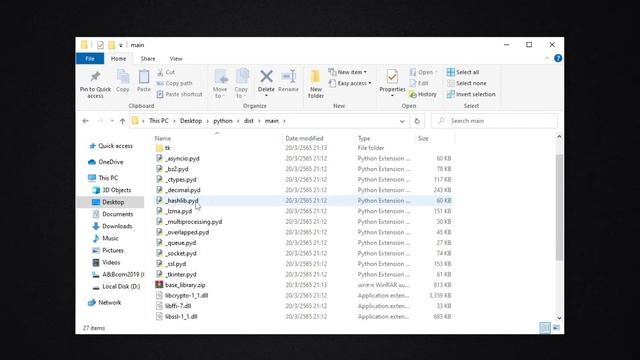Switch to the Home ribbon tab
The height and width of the screenshot is (360, 640).
[x=118, y=59]
